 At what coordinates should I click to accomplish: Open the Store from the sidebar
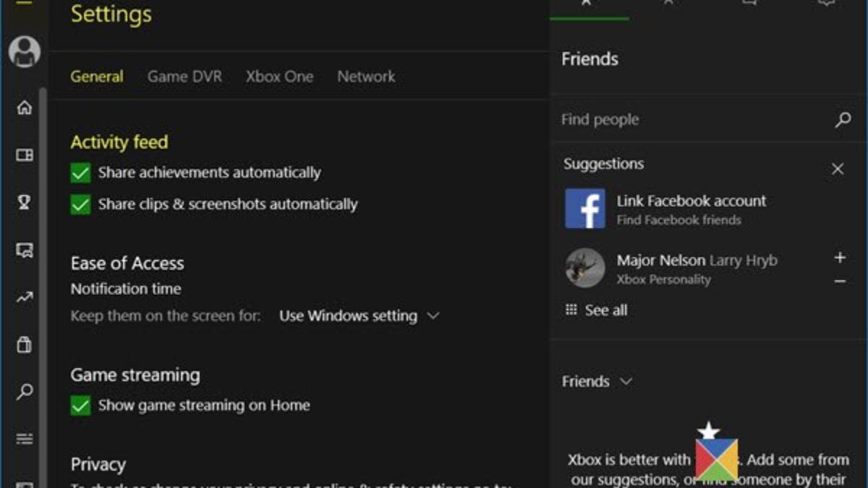point(24,345)
